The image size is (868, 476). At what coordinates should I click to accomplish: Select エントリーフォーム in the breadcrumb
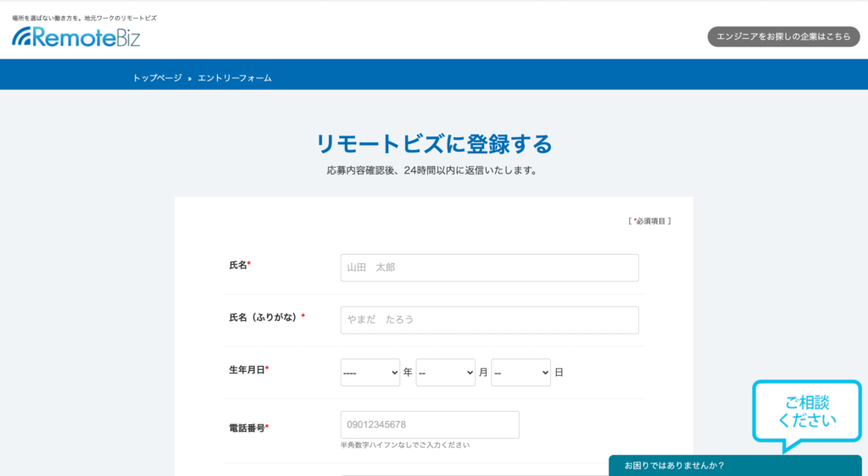pyautogui.click(x=235, y=78)
